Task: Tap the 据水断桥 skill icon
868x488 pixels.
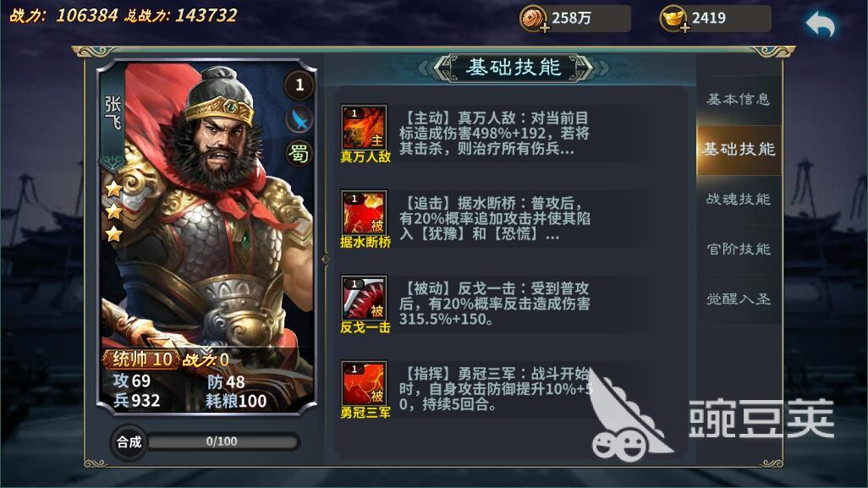Action: (x=365, y=212)
